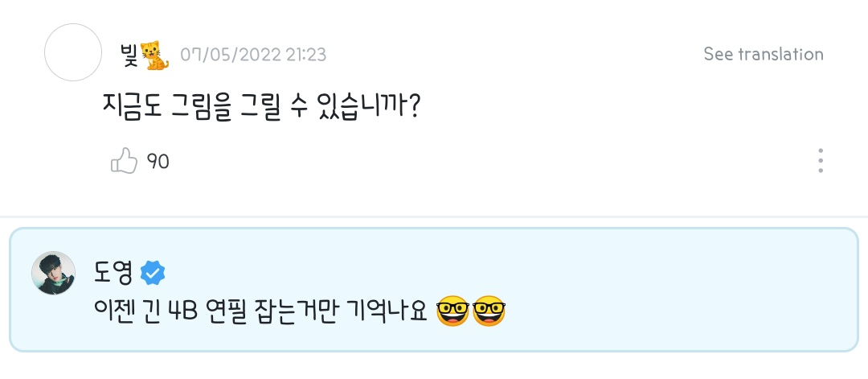868x379 pixels.
Task: Click the comment text 지금도 그림을 그릴 수 있습니까?
Action: 260,105
